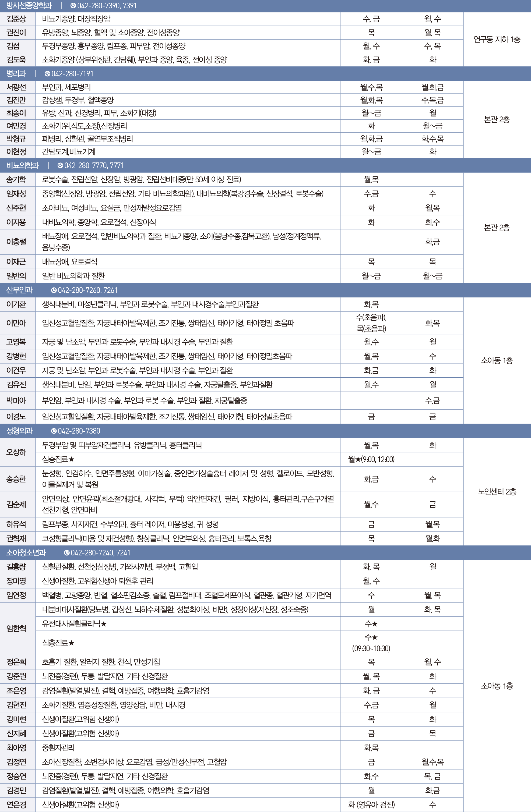Select doctor name 송승한

point(16,479)
